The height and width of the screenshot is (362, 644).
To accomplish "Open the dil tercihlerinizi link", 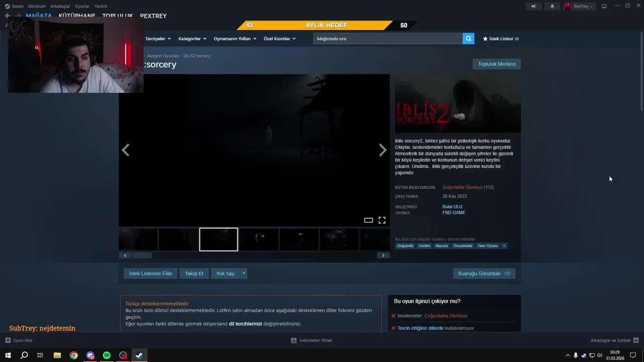I will click(x=246, y=324).
